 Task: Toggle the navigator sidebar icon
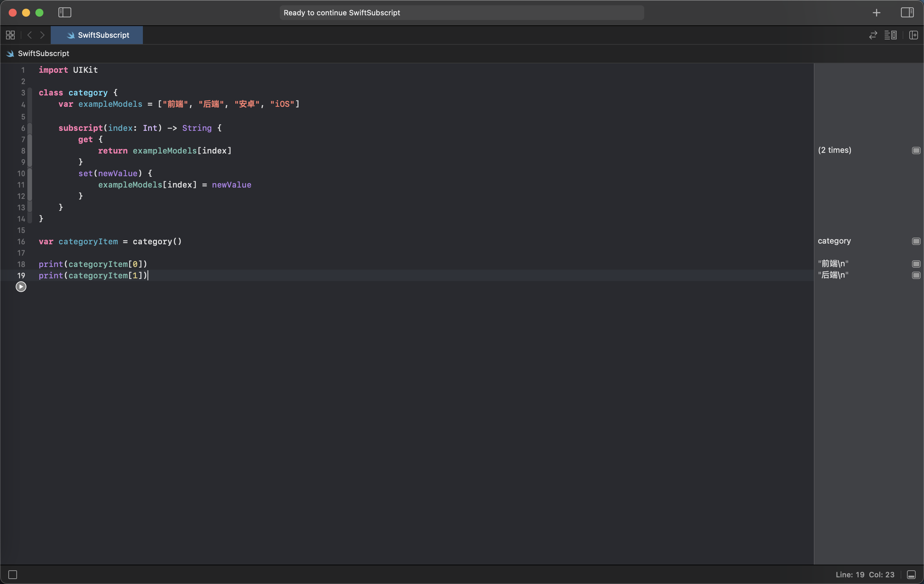click(x=64, y=12)
